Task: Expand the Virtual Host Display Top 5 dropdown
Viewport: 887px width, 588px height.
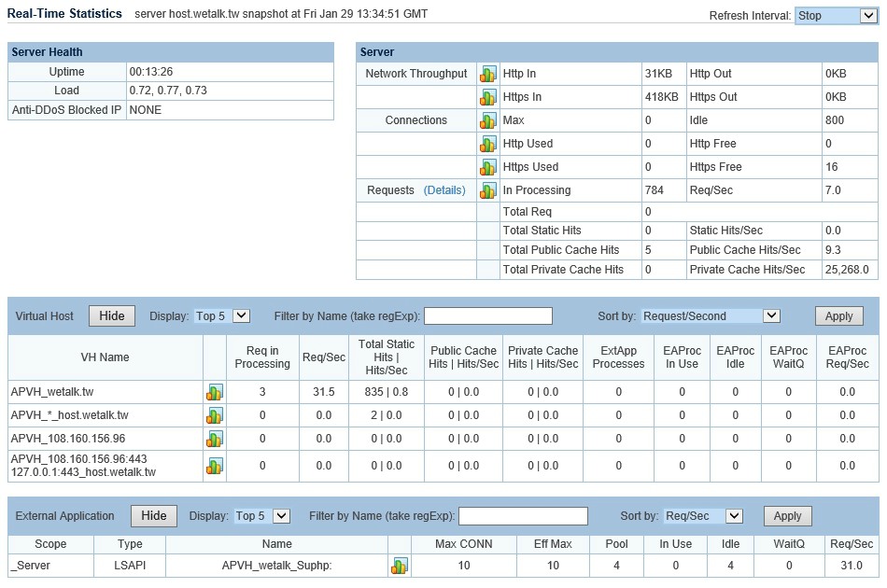Action: [x=222, y=316]
